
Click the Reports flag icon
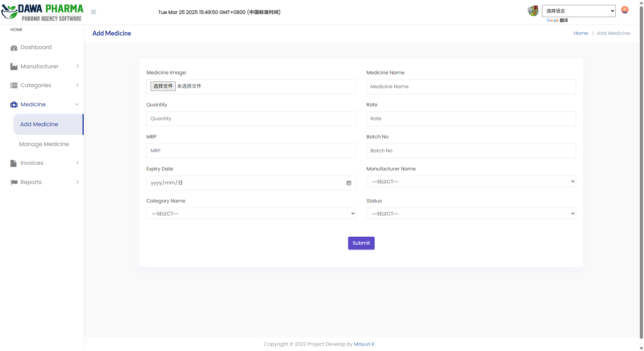tap(14, 182)
